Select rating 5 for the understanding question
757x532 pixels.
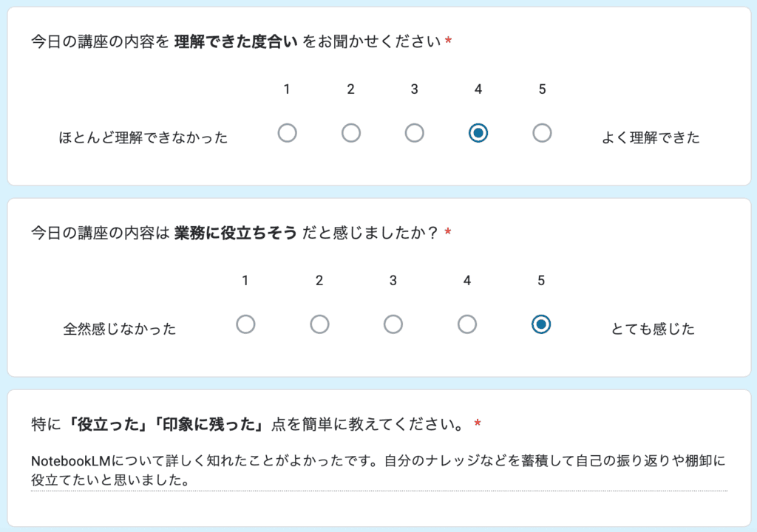(542, 133)
